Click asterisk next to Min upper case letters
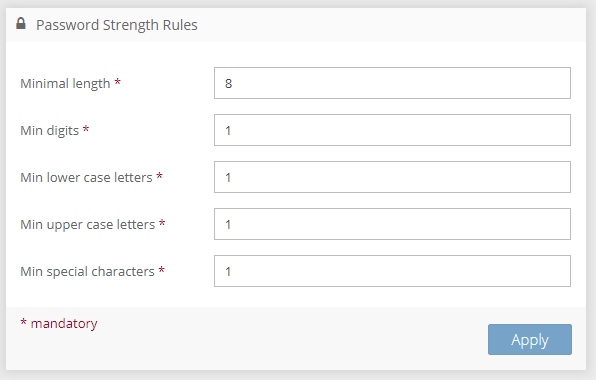 [x=162, y=223]
